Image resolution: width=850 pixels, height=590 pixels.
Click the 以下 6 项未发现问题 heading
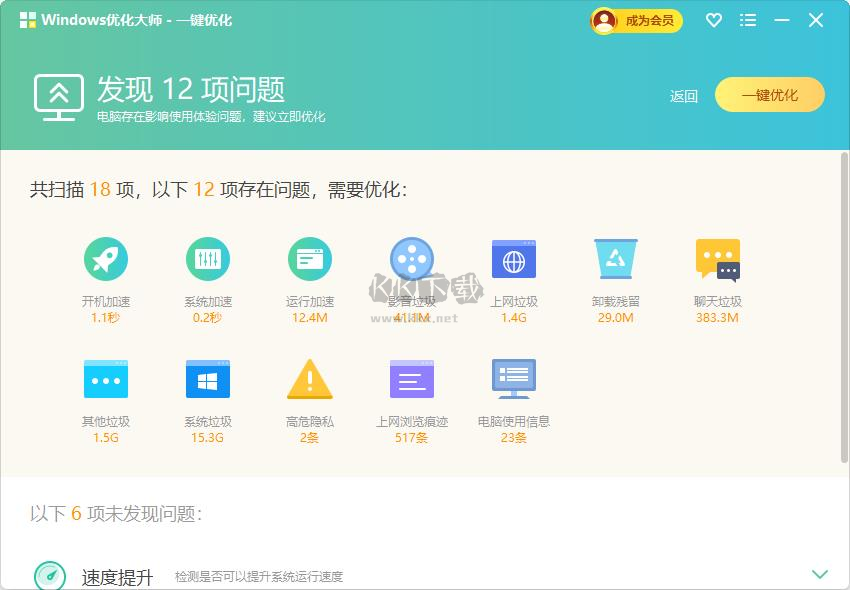coord(116,513)
